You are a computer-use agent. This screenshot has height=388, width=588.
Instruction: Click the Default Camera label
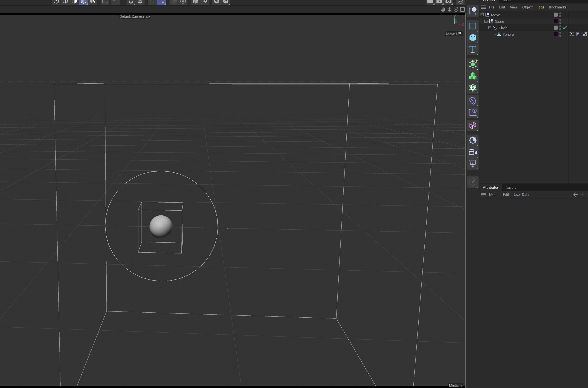132,17
